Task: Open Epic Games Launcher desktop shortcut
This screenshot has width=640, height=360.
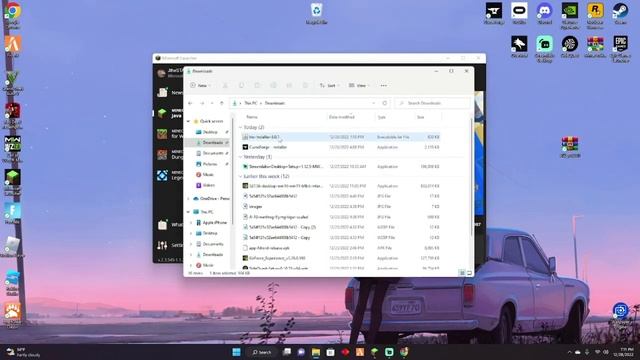Action: [620, 49]
